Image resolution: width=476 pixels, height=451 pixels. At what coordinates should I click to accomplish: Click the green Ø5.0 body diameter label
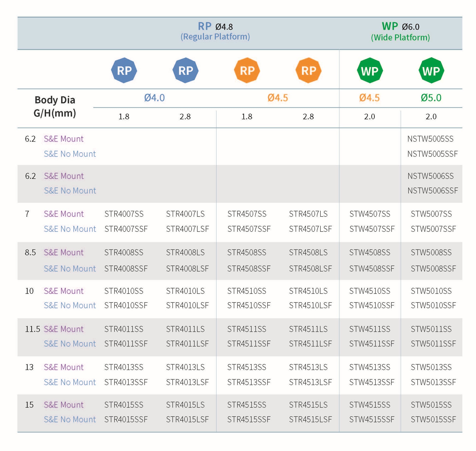coord(431,98)
